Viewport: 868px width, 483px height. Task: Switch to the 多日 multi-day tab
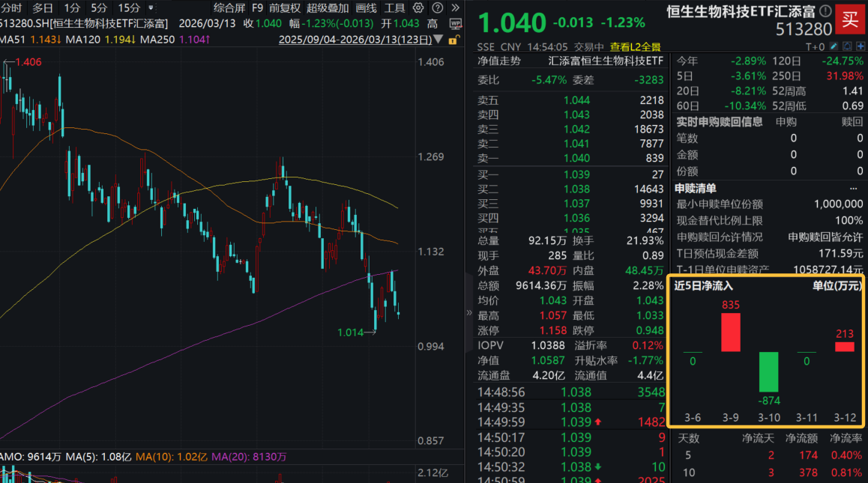42,8
